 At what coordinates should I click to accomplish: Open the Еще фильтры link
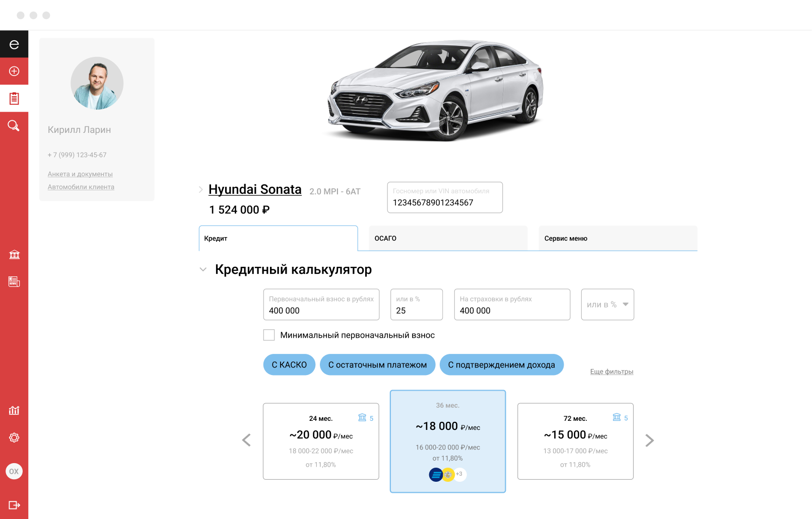[612, 372]
